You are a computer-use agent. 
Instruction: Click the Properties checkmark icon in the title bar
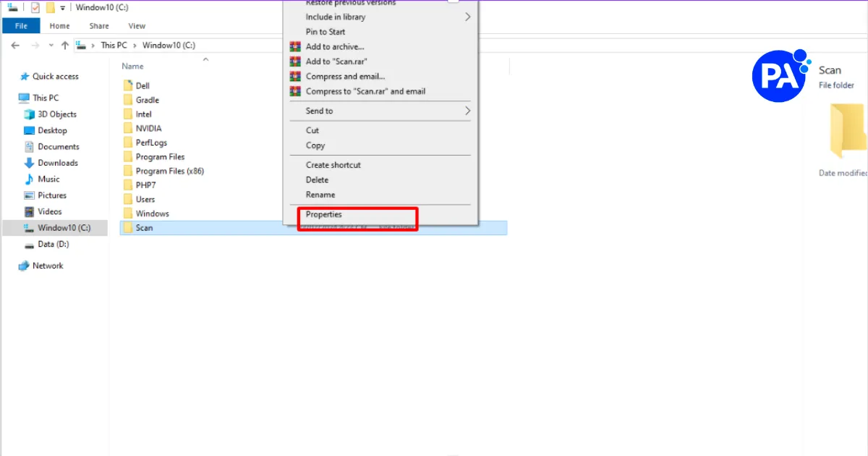[35, 7]
